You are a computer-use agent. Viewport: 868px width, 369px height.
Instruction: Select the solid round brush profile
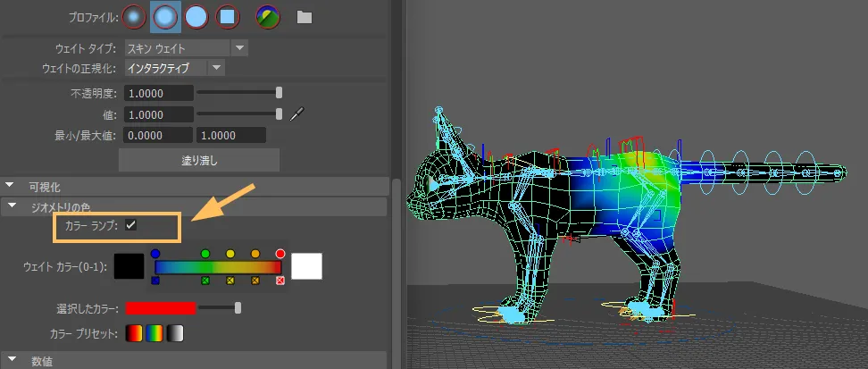pos(196,16)
